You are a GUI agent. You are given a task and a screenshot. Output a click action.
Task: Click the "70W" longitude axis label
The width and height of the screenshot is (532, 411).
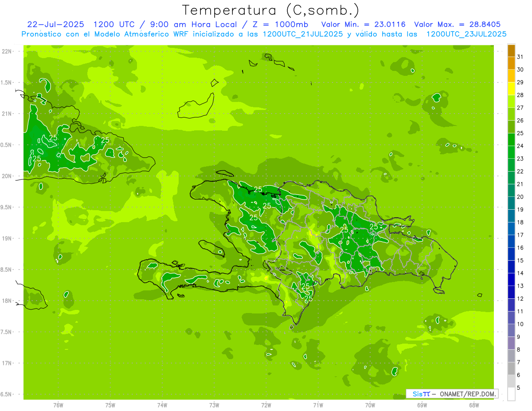[370, 405]
